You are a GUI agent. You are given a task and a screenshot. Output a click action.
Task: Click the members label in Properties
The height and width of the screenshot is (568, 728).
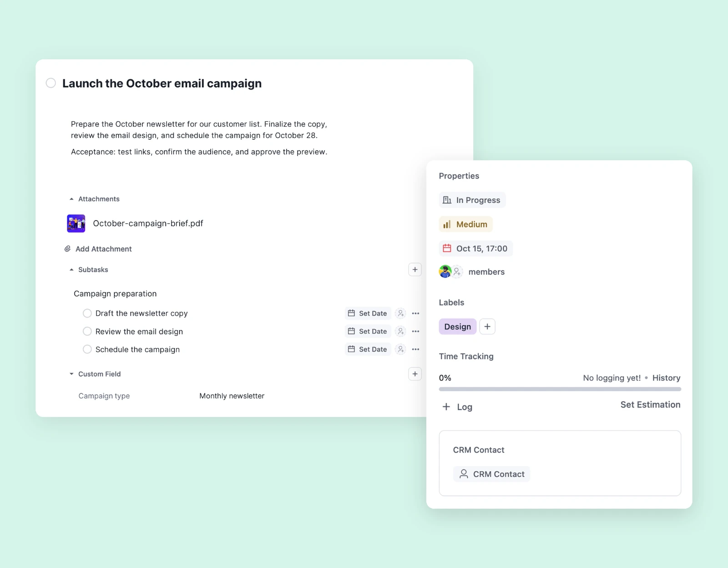[486, 272]
